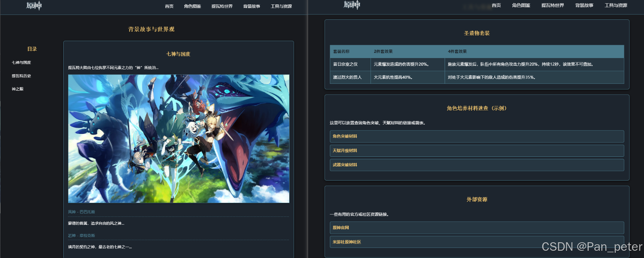Image resolution: width=644 pixels, height=258 pixels.
Task: Select the 昔日宗室之仪 table cell
Action: pyautogui.click(x=350, y=64)
